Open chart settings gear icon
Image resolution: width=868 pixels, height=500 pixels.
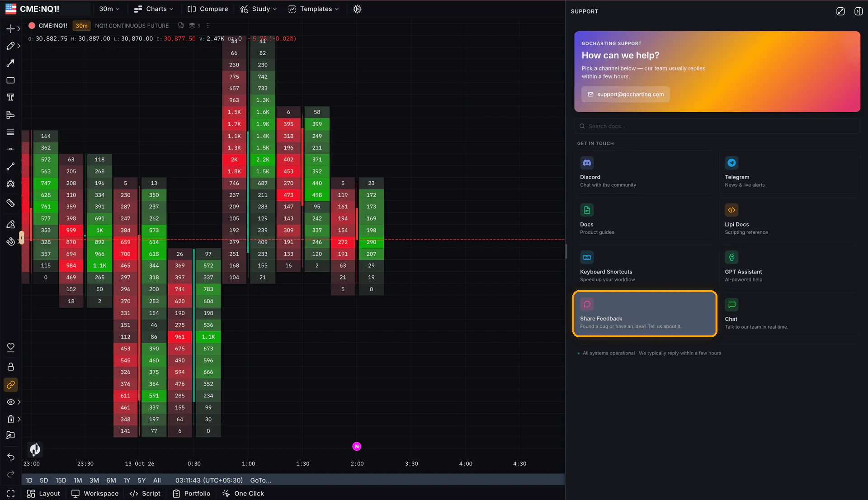pos(357,9)
